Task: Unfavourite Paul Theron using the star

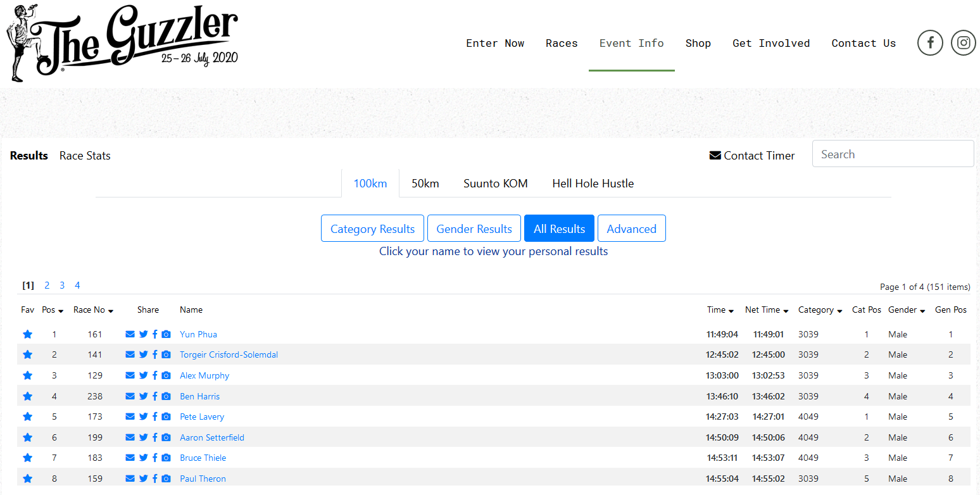Action: pyautogui.click(x=27, y=479)
